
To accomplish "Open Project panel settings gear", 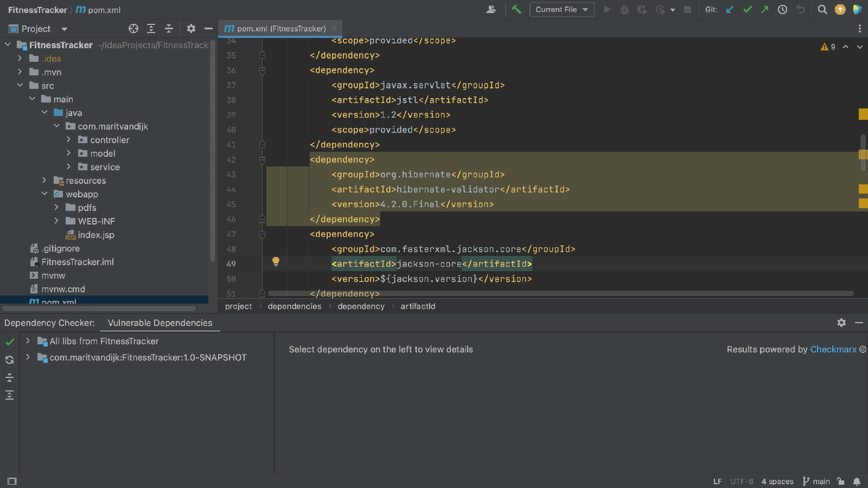I will coord(191,29).
